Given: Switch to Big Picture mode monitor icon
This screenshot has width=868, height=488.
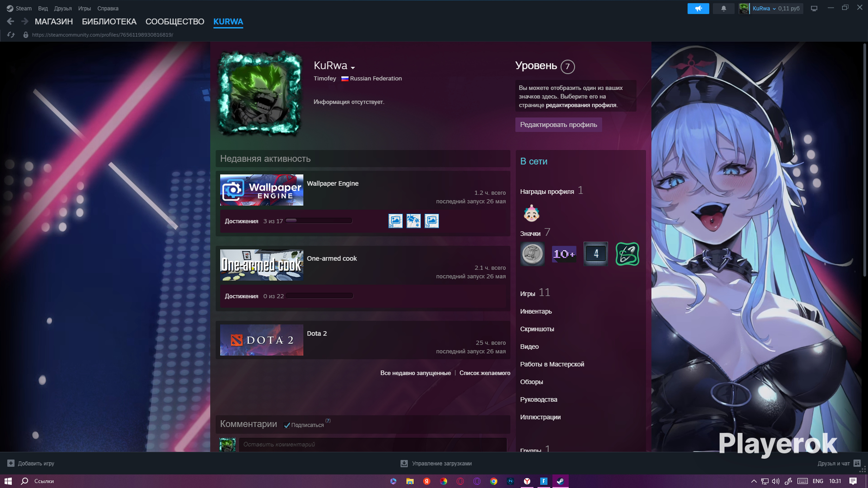Looking at the screenshot, I should [x=814, y=8].
